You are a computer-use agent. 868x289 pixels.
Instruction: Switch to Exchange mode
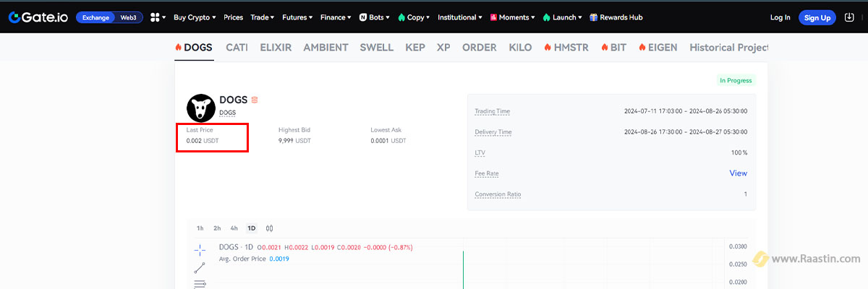coord(96,17)
